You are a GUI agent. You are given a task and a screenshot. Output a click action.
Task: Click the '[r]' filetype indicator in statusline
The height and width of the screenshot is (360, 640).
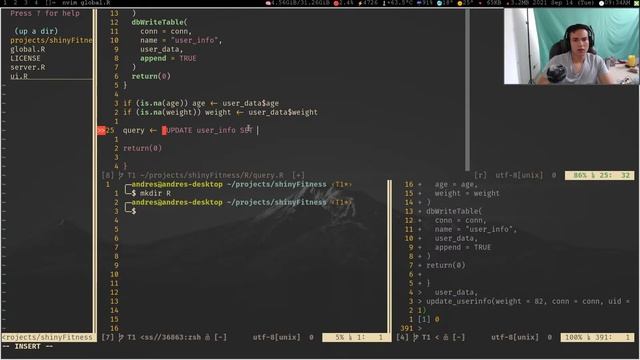coord(480,176)
